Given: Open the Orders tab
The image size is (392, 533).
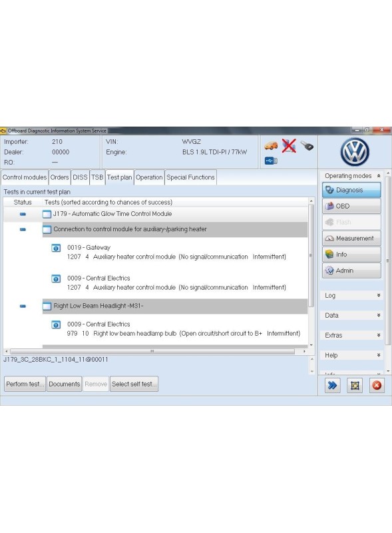Looking at the screenshot, I should pos(59,177).
